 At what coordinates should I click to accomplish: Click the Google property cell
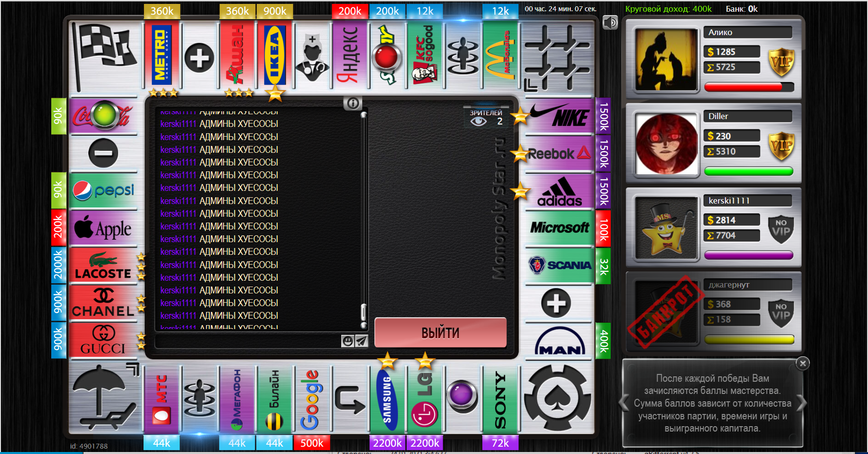tap(312, 399)
